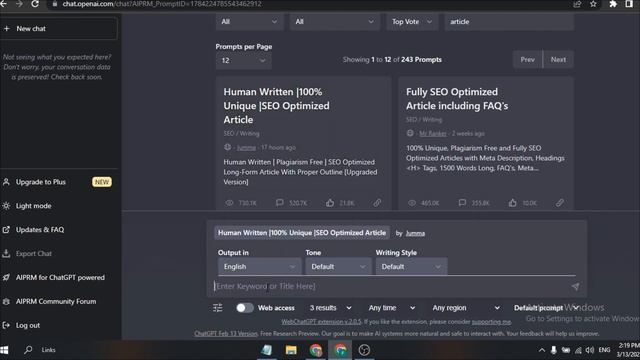Click the comments icon on Human Written card
The image size is (640, 360).
click(280, 202)
